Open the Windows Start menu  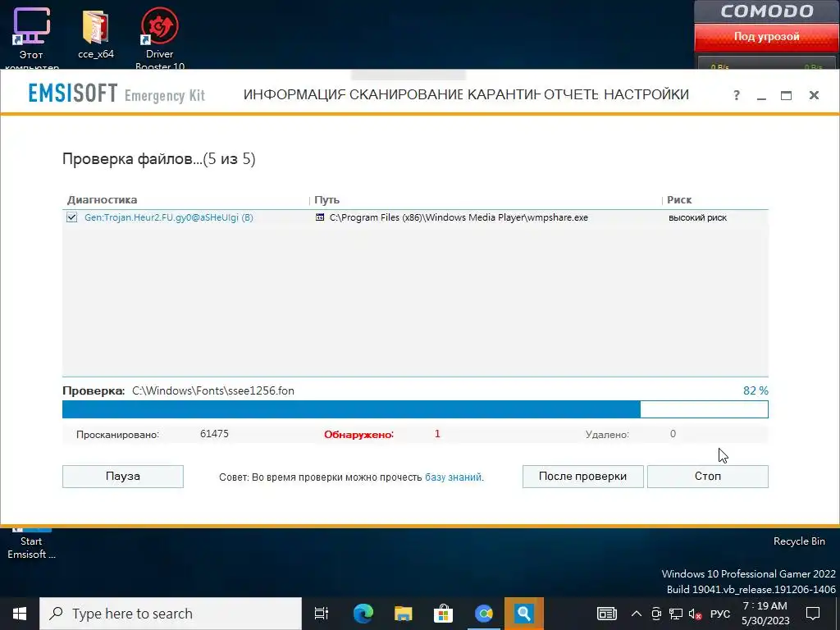point(20,614)
